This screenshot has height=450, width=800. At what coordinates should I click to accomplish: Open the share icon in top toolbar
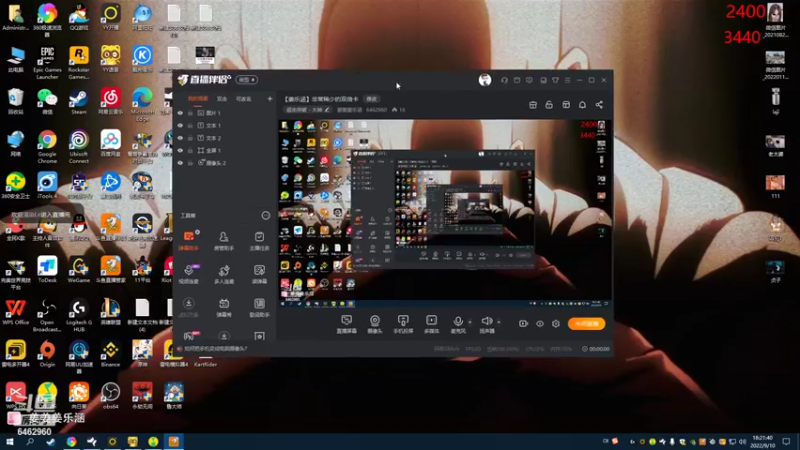[x=599, y=105]
